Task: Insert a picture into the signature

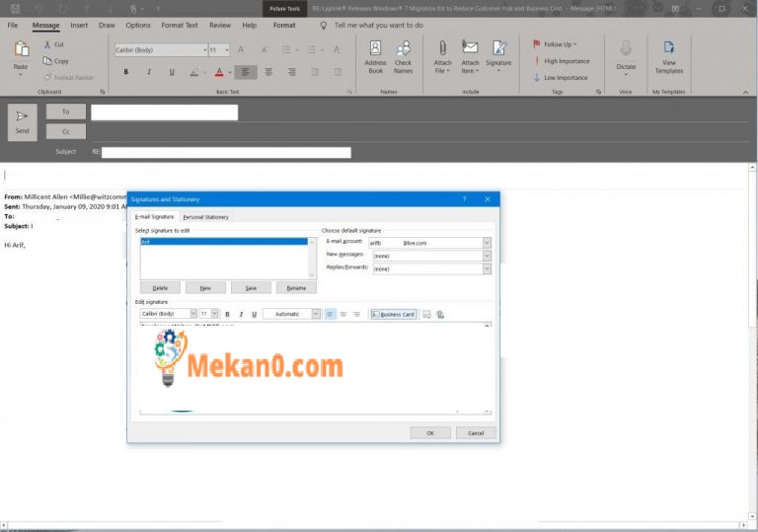Action: pyautogui.click(x=426, y=314)
